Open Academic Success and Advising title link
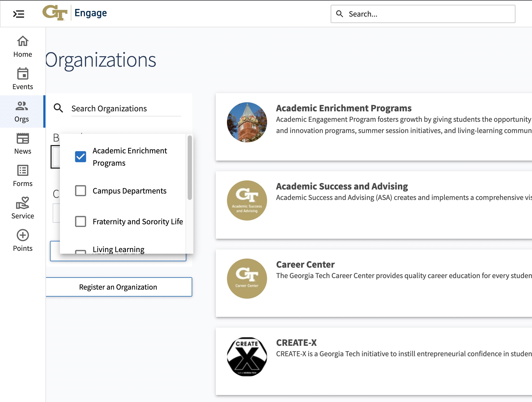This screenshot has height=402, width=532. tap(342, 186)
